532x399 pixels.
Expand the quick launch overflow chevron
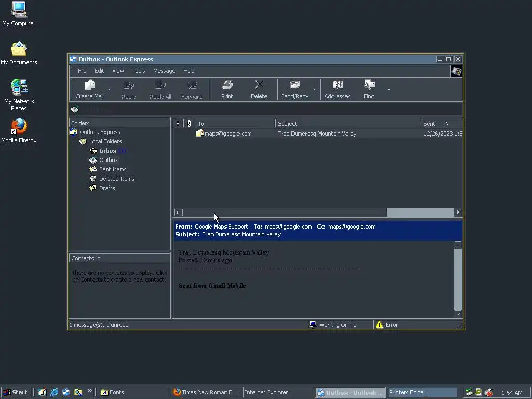pos(89,391)
